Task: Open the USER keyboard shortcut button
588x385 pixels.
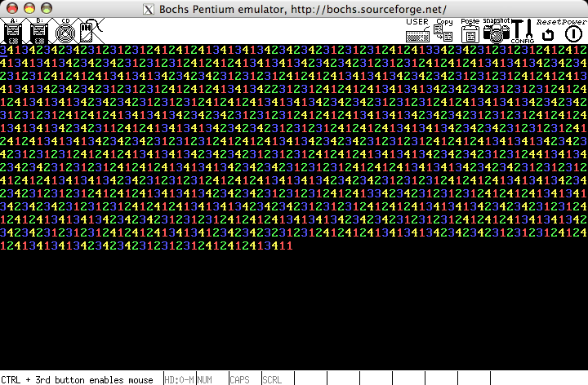Action: [x=417, y=31]
